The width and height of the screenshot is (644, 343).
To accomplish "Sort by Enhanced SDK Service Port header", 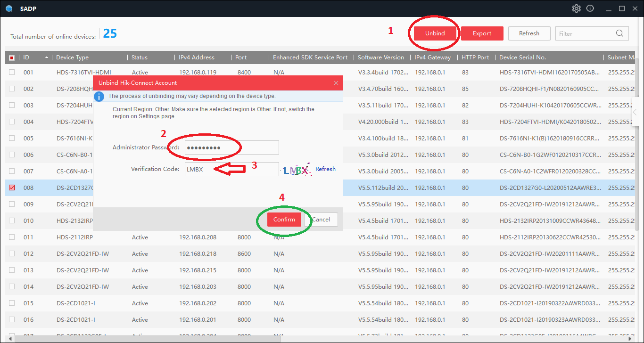I will tap(310, 57).
